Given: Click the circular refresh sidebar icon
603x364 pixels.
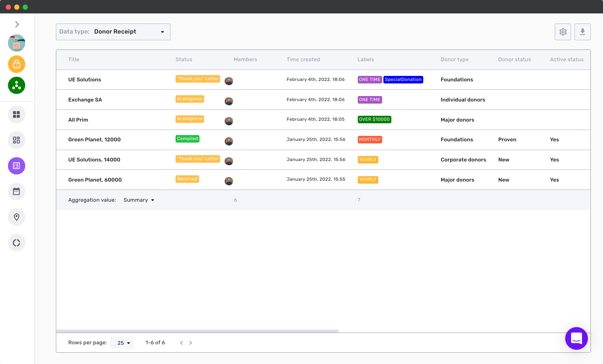Looking at the screenshot, I should tap(16, 243).
